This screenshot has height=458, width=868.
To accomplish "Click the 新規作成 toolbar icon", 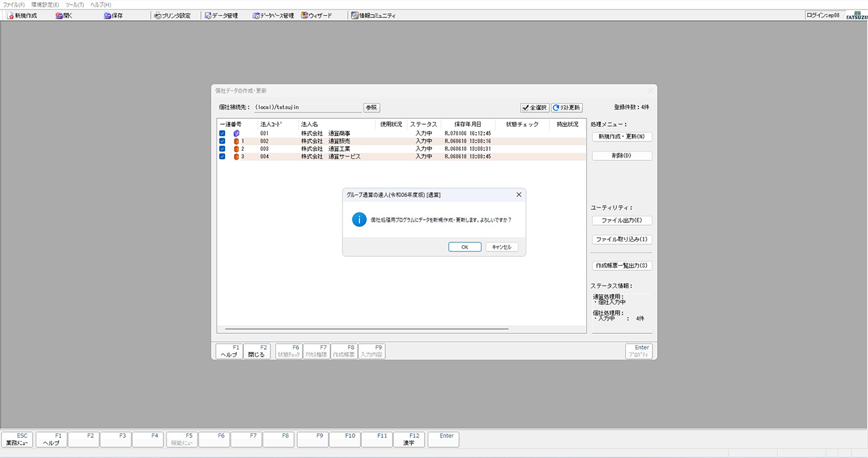I will point(10,15).
